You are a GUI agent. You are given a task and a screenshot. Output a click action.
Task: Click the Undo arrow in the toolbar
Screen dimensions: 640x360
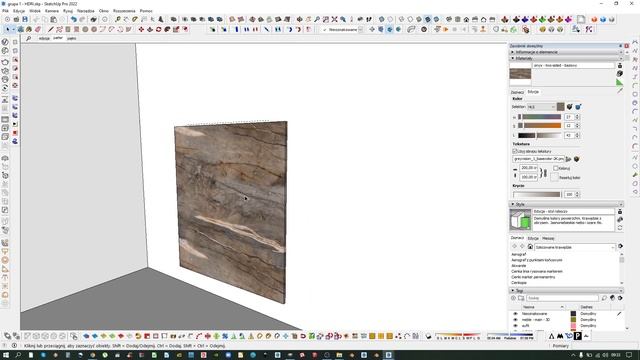pos(73,19)
